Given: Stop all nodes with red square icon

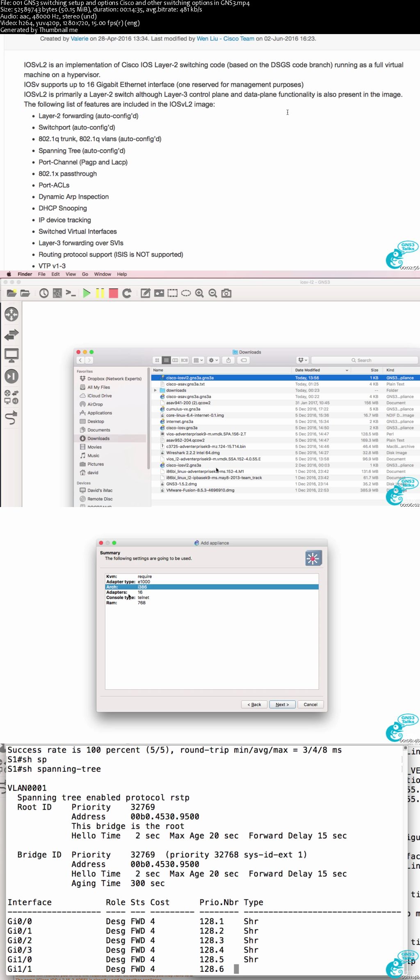Looking at the screenshot, I should 114,293.
